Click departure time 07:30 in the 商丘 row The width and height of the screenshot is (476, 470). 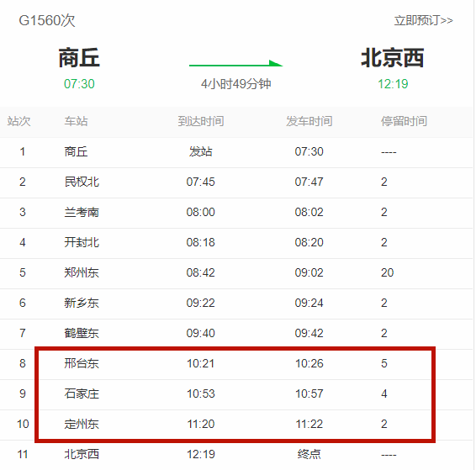pos(309,151)
